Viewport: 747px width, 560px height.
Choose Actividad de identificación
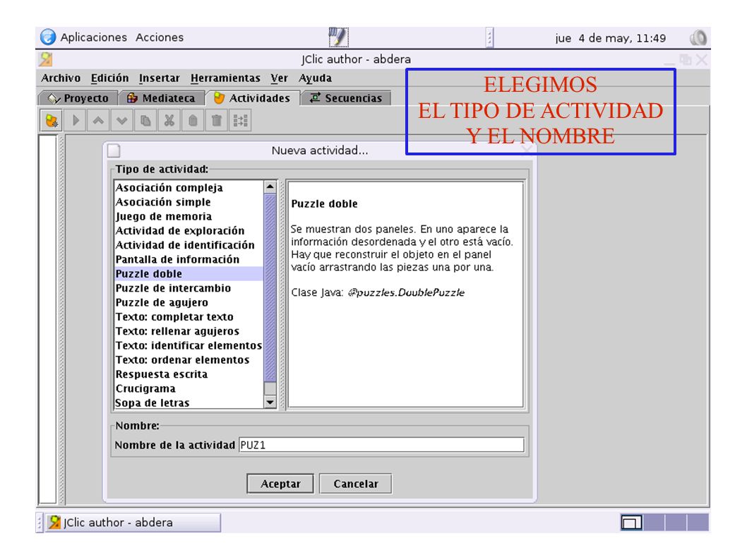pos(189,245)
